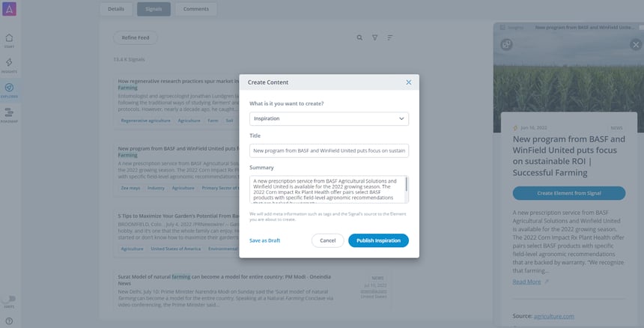The height and width of the screenshot is (328, 644).
Task: Click the Title input field
Action: [x=329, y=151]
